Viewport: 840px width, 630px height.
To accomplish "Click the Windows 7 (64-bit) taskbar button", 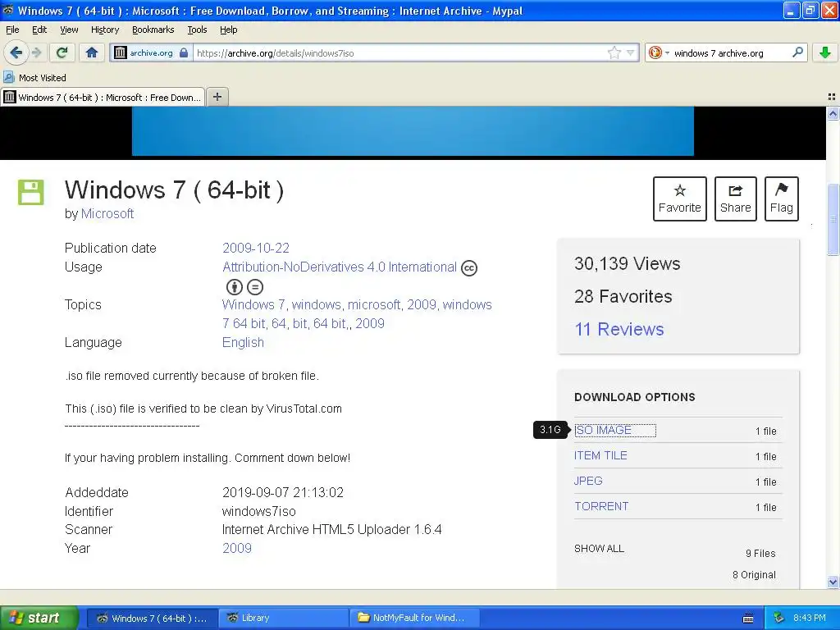I will point(152,618).
